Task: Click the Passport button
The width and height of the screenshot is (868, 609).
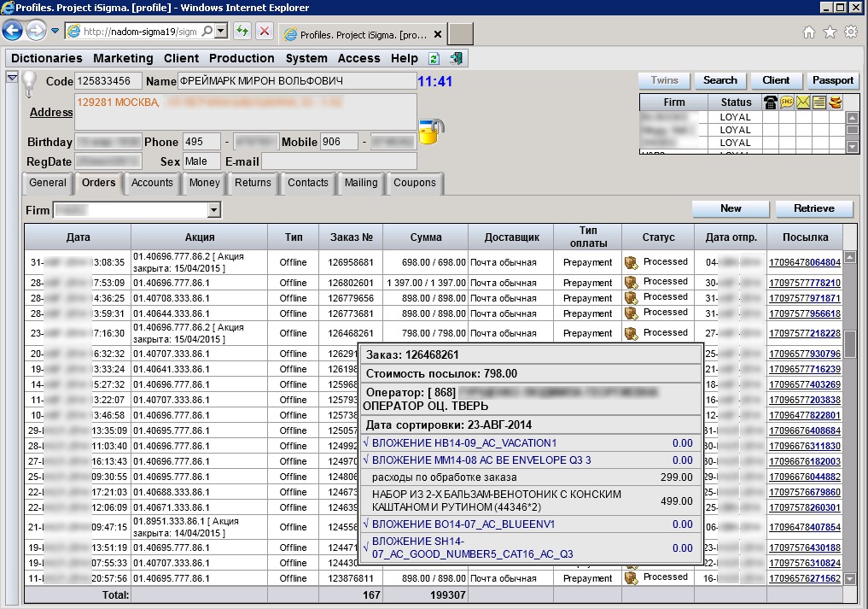Action: point(832,80)
